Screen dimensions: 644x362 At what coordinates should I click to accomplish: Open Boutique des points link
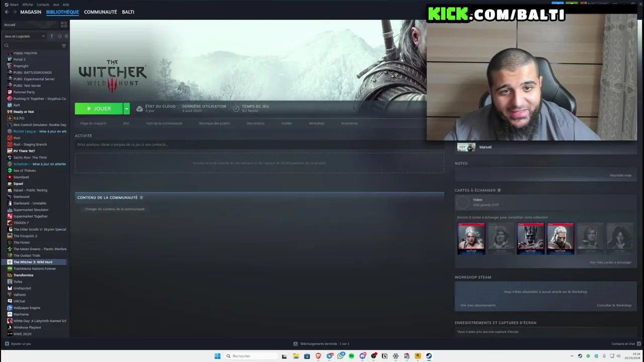click(x=214, y=123)
